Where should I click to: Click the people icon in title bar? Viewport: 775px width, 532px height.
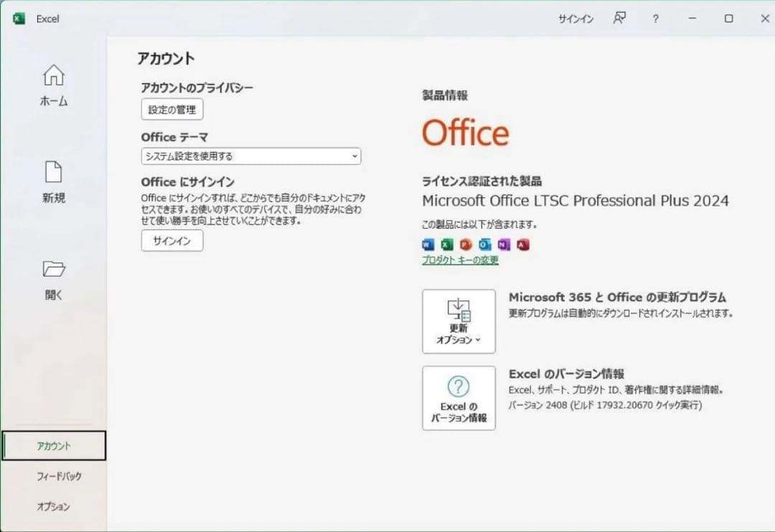pos(620,19)
